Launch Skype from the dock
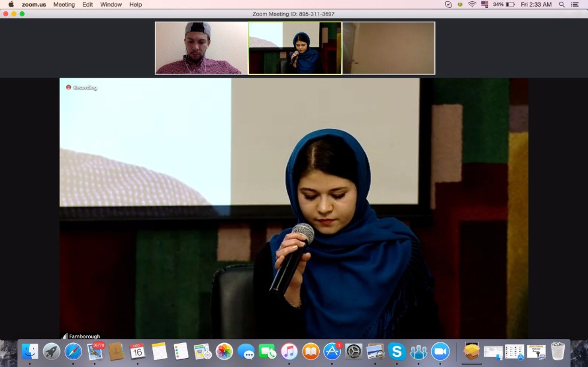This screenshot has height=367, width=588. coord(396,351)
